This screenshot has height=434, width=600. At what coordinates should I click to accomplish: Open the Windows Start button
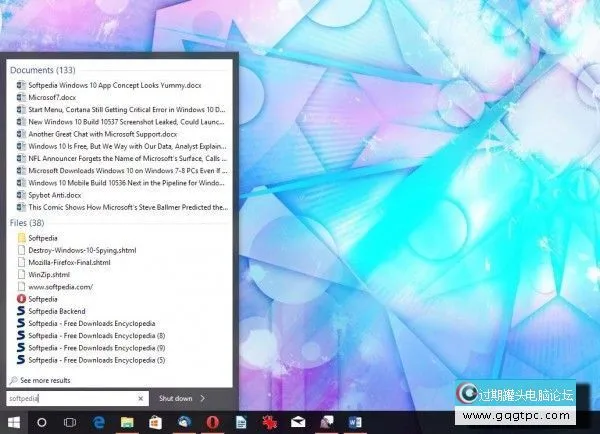(13, 423)
